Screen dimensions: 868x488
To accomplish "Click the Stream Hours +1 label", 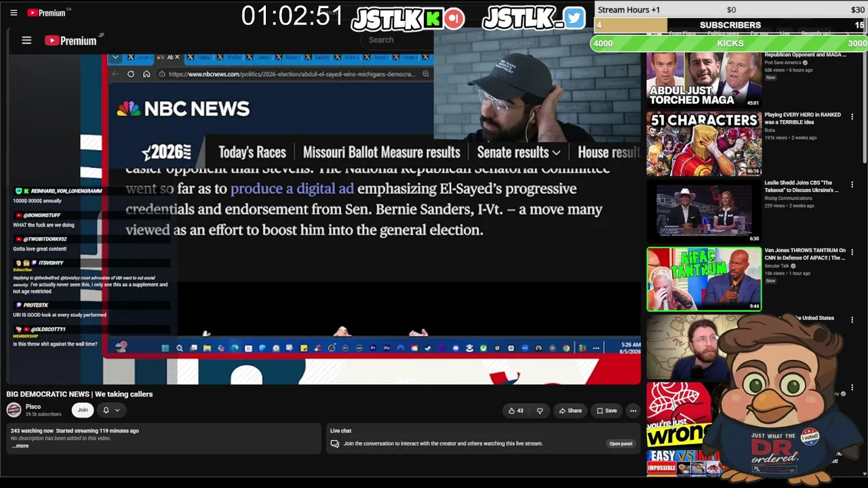I will (629, 10).
